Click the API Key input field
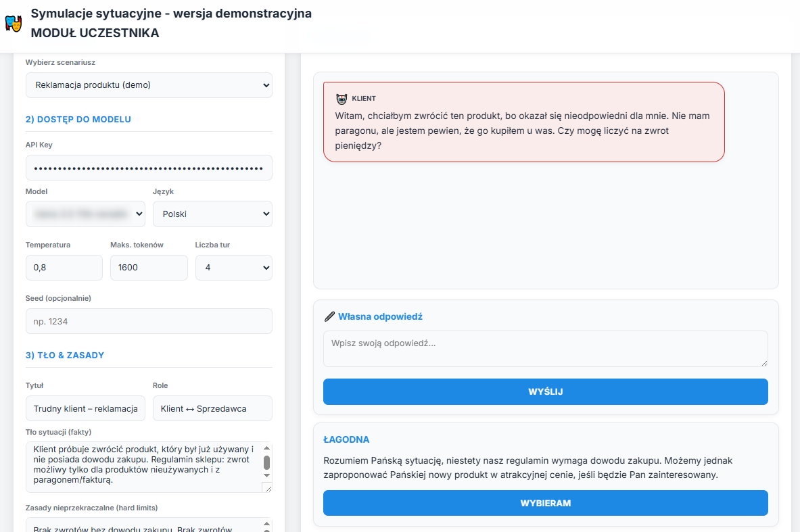Image resolution: width=800 pixels, height=532 pixels. pos(149,168)
